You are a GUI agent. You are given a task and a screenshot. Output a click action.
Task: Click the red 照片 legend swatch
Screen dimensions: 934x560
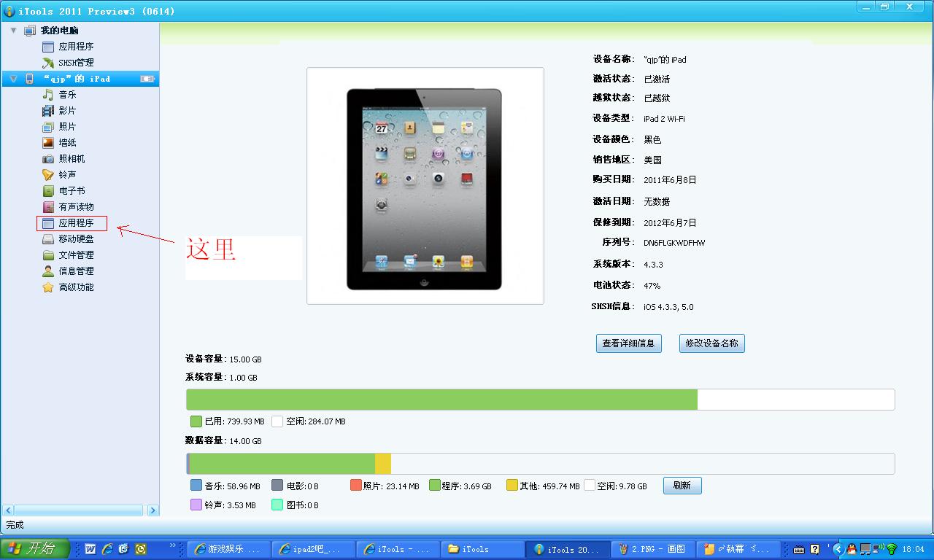(356, 486)
